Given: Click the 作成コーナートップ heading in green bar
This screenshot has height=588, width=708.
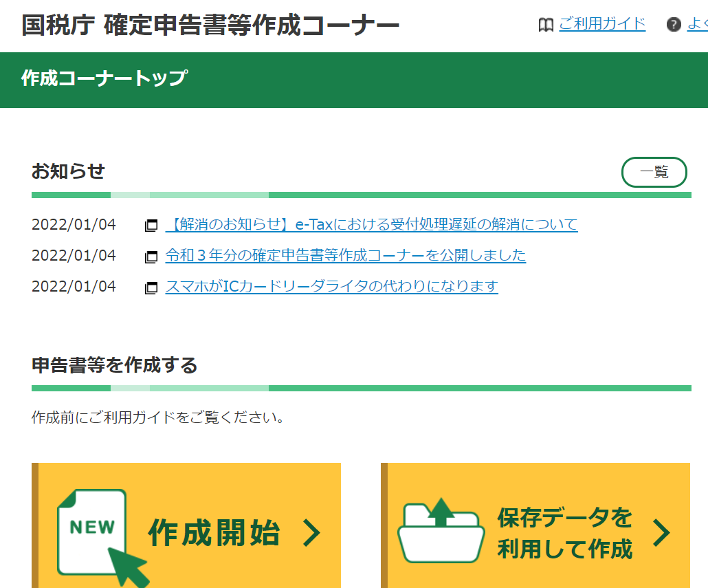Looking at the screenshot, I should [104, 78].
